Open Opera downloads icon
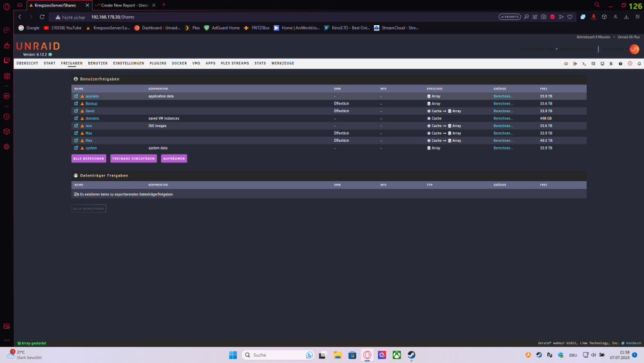 click(x=627, y=17)
